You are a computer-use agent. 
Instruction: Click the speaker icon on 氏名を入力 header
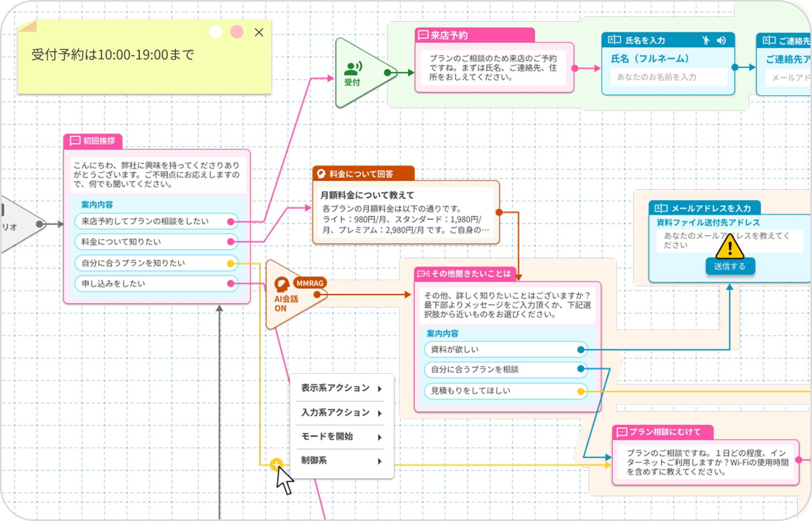coord(721,40)
